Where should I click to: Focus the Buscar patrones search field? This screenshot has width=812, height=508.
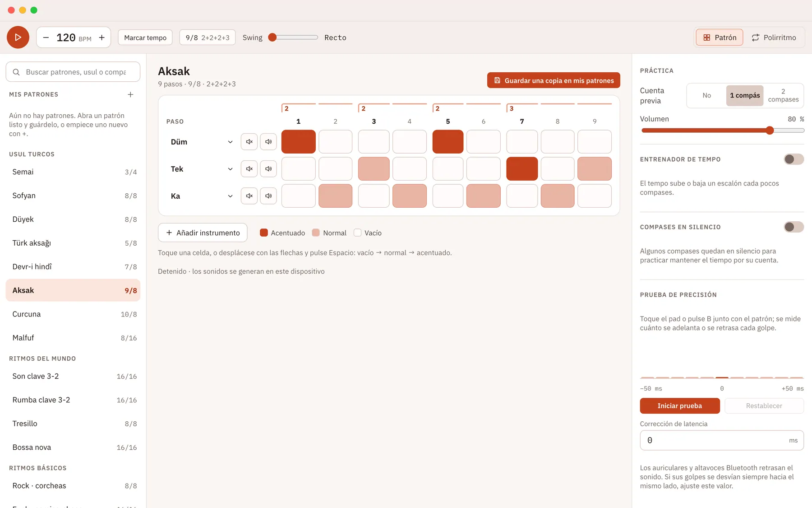coord(73,72)
